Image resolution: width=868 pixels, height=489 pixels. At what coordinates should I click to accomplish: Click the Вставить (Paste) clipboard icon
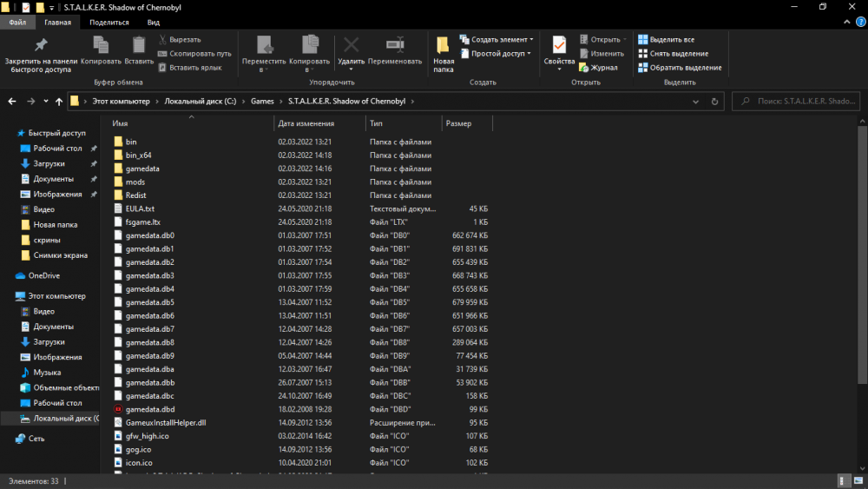click(139, 45)
